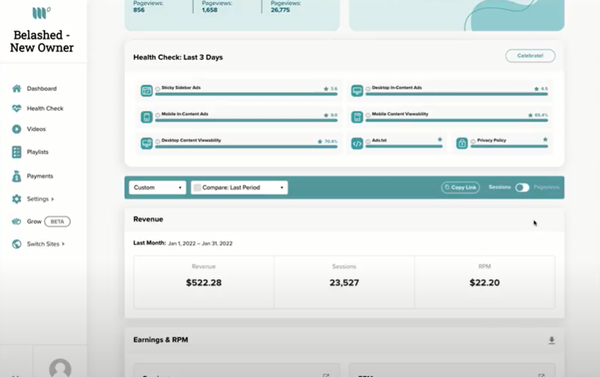Click the BETA badge next to Grow
The height and width of the screenshot is (377, 600).
click(x=57, y=222)
